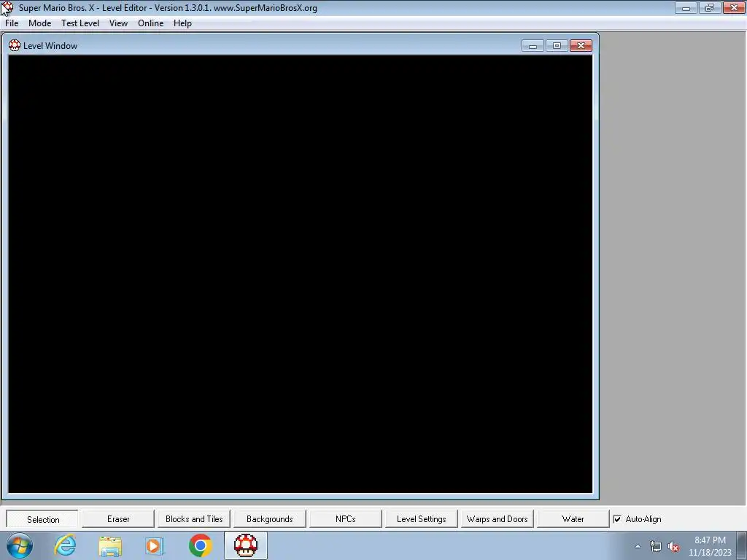Open the File menu

click(x=12, y=23)
